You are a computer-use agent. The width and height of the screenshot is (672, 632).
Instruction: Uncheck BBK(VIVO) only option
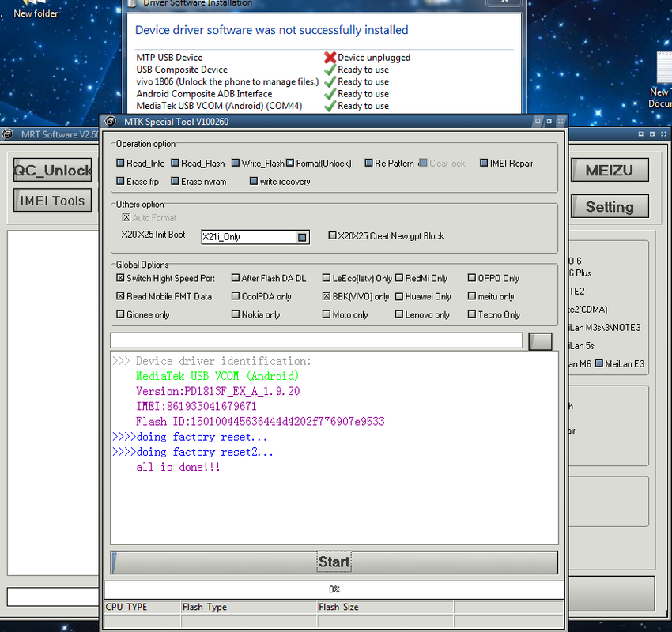pos(327,296)
